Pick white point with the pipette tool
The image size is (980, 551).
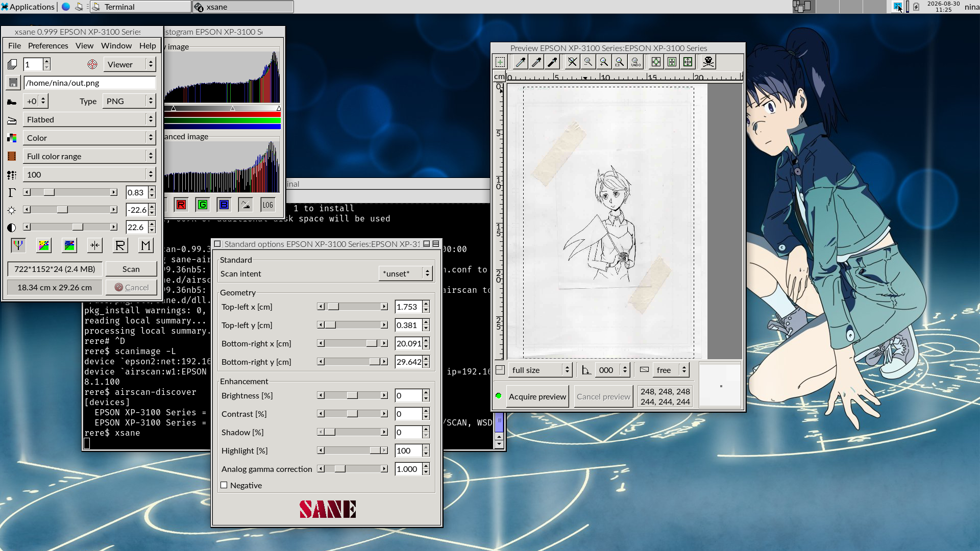click(521, 62)
